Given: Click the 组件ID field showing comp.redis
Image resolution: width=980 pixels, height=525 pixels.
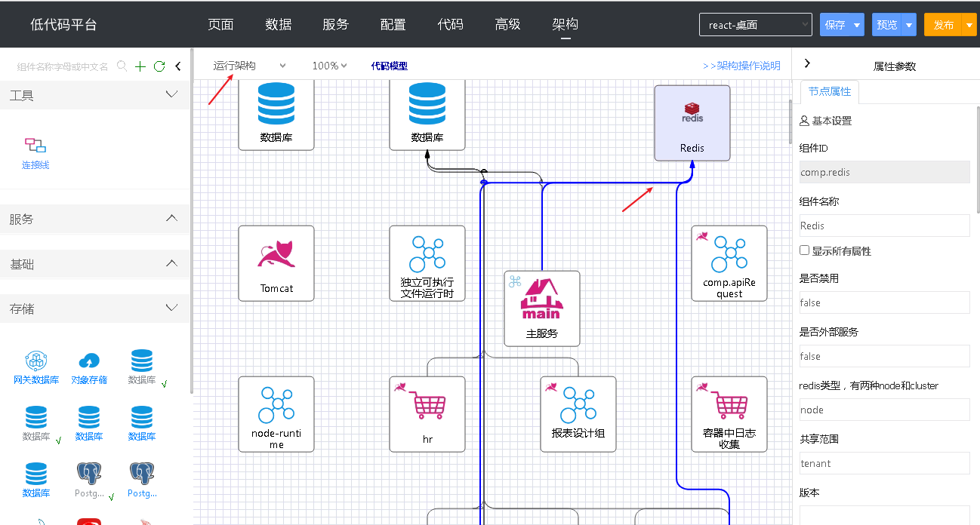Looking at the screenshot, I should (x=885, y=172).
